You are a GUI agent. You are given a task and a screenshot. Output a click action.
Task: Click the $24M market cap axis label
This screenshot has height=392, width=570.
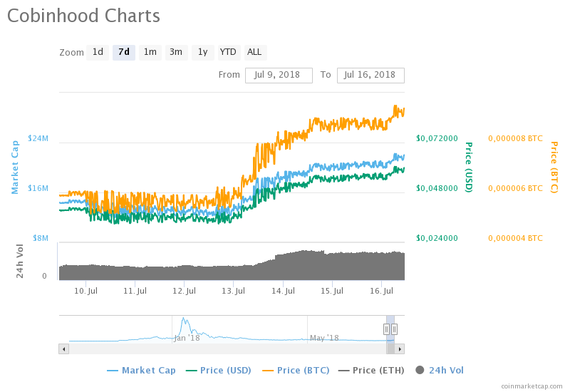coord(38,138)
